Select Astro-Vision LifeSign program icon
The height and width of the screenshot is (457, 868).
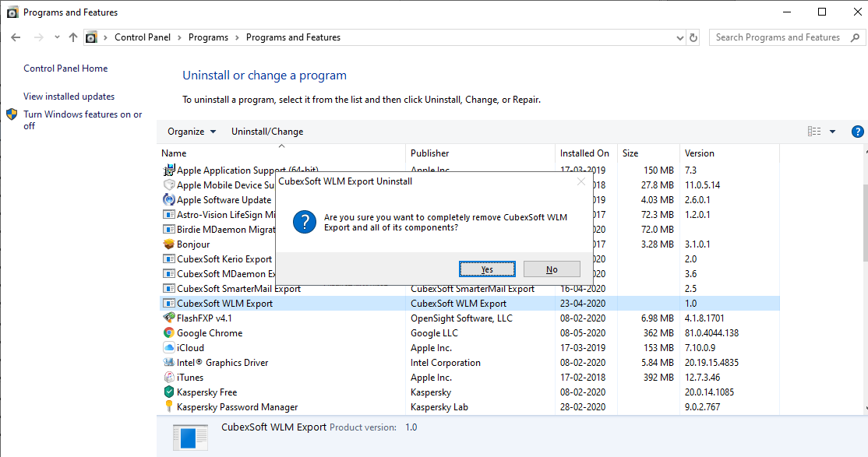pyautogui.click(x=169, y=214)
